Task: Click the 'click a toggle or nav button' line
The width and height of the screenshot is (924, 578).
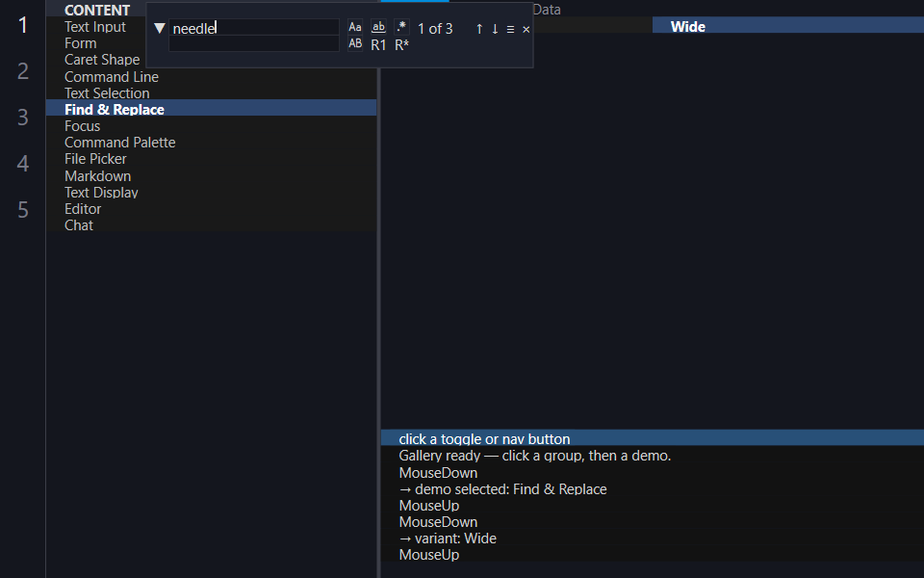Action: (653, 439)
